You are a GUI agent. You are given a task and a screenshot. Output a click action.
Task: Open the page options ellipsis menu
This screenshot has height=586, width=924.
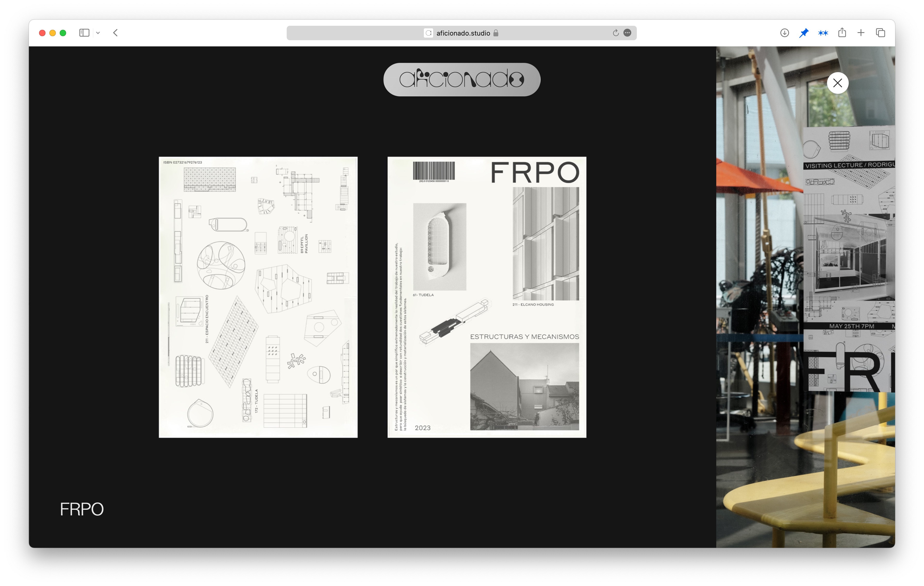627,33
